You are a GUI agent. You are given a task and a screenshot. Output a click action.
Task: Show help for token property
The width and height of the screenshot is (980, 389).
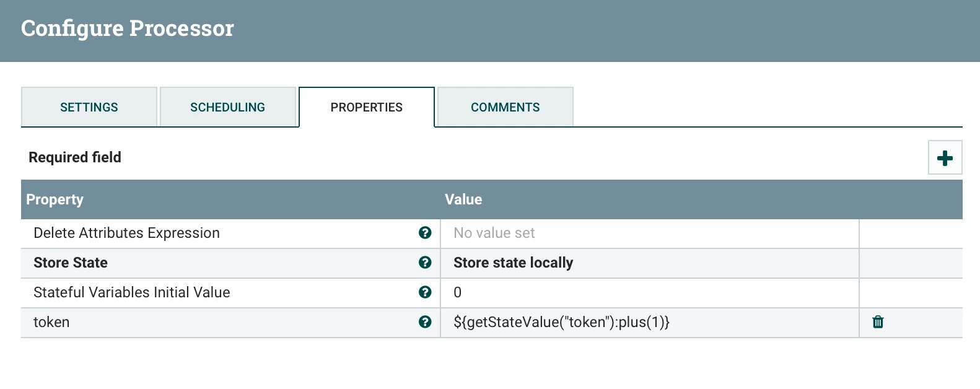[425, 322]
